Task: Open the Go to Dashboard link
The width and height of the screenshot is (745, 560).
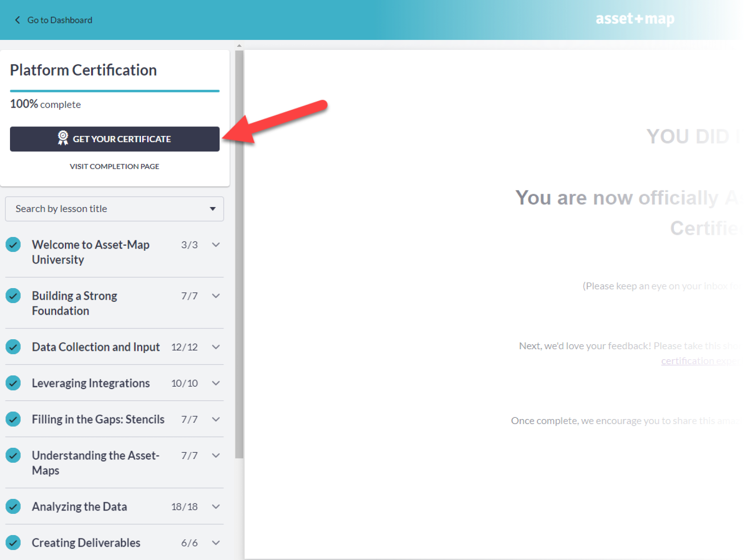Action: 59,20
